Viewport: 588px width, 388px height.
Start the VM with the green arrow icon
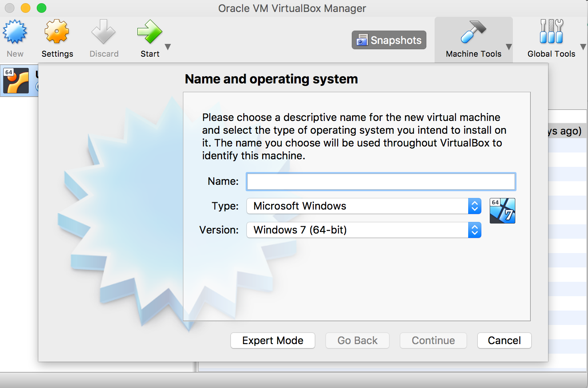pos(150,32)
